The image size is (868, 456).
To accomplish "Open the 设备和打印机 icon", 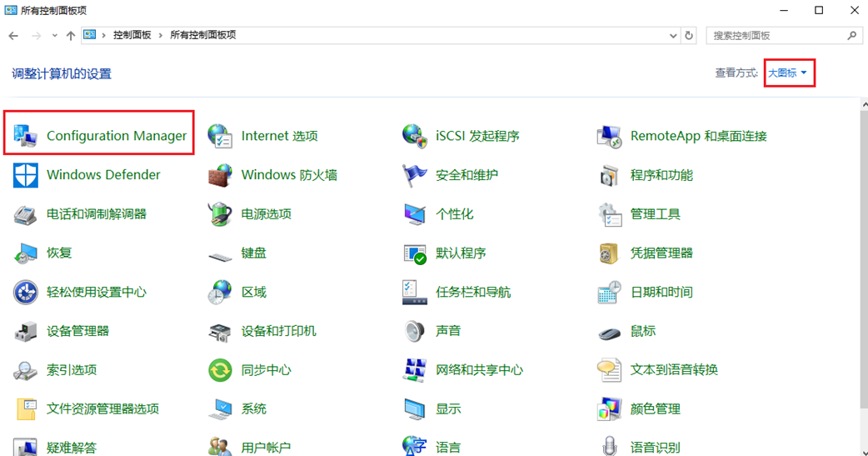I will point(220,331).
